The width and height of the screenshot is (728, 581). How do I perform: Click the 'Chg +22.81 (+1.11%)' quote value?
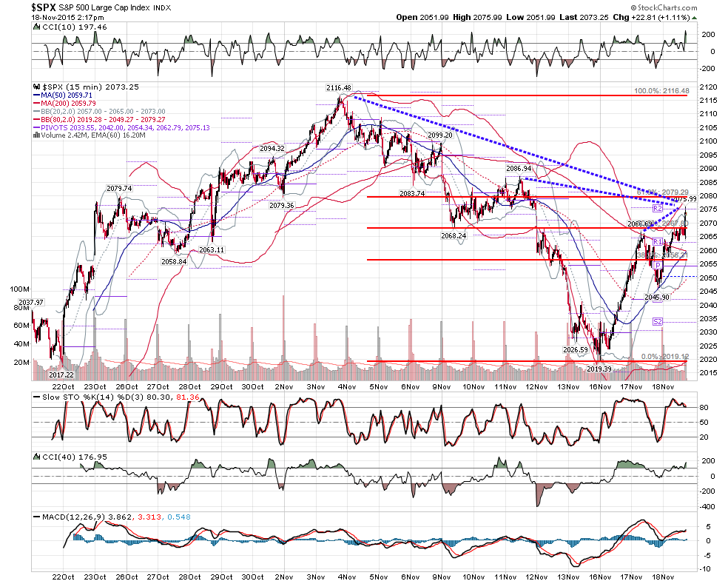pyautogui.click(x=651, y=18)
